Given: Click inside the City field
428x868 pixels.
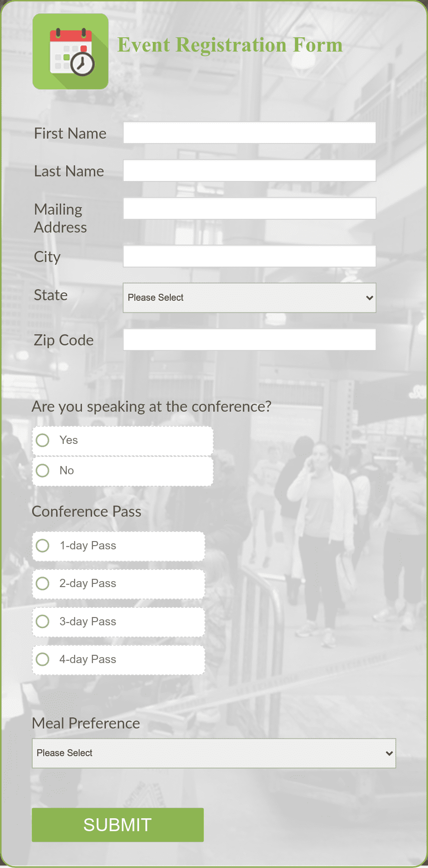Looking at the screenshot, I should coord(249,256).
